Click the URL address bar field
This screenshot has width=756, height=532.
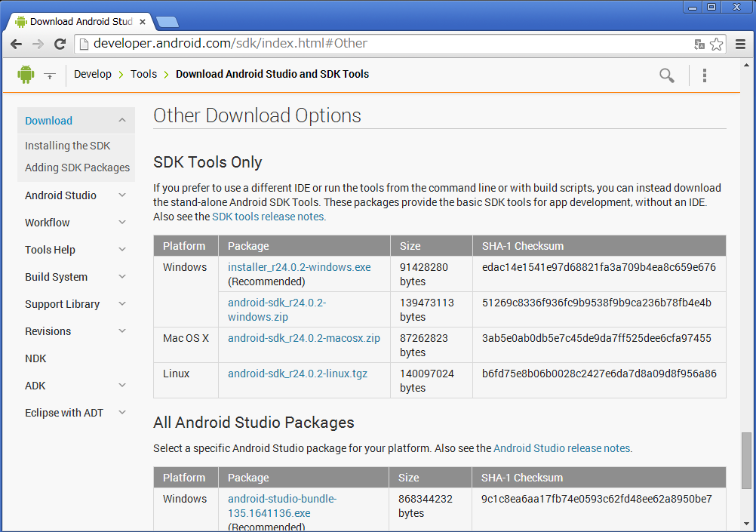tap(400, 44)
